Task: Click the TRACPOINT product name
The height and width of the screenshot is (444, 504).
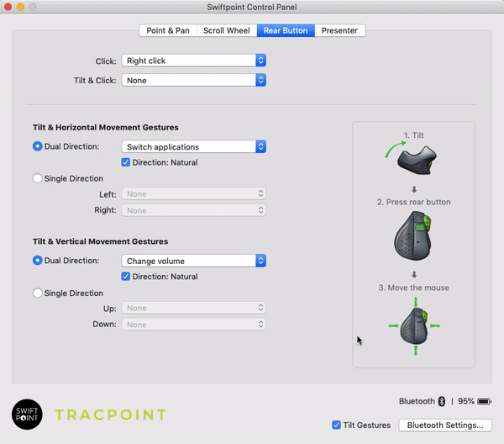Action: (x=110, y=415)
